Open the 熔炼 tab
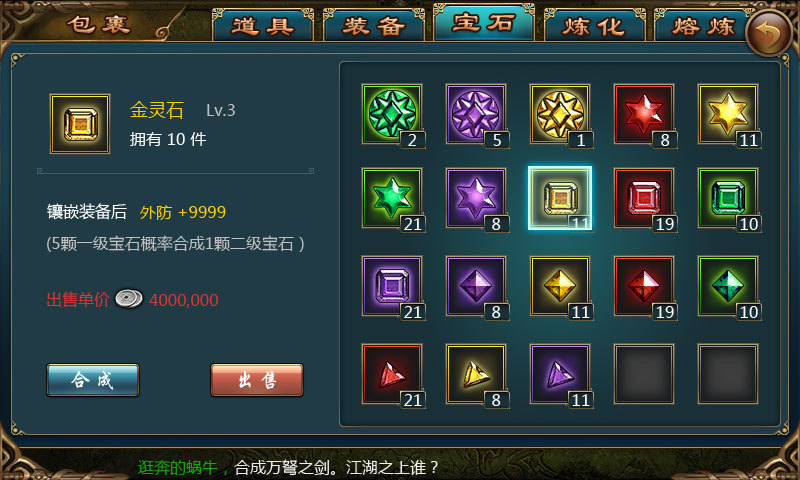800x480 pixels. click(703, 26)
